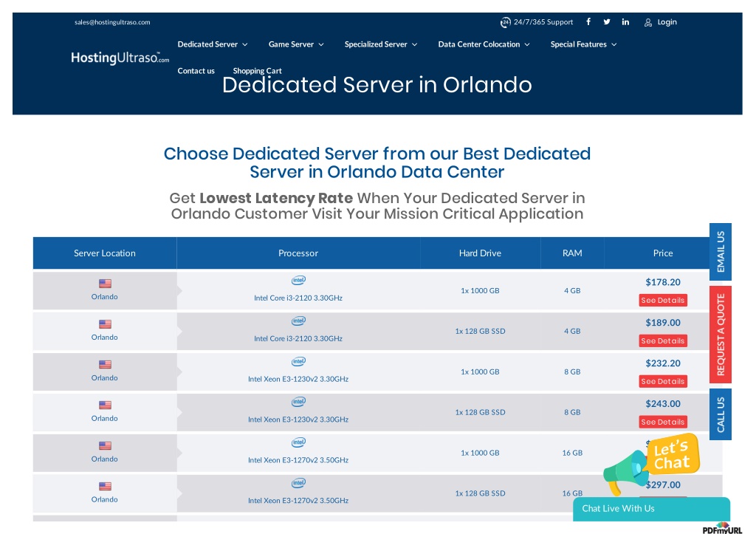The width and height of the screenshot is (756, 534).
Task: Open the CALL US side tab
Action: pyautogui.click(x=721, y=414)
